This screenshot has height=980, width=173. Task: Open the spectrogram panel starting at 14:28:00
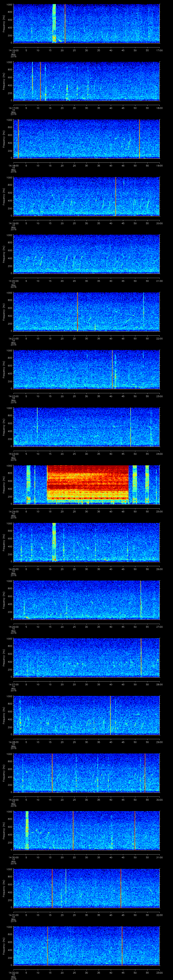point(86,715)
